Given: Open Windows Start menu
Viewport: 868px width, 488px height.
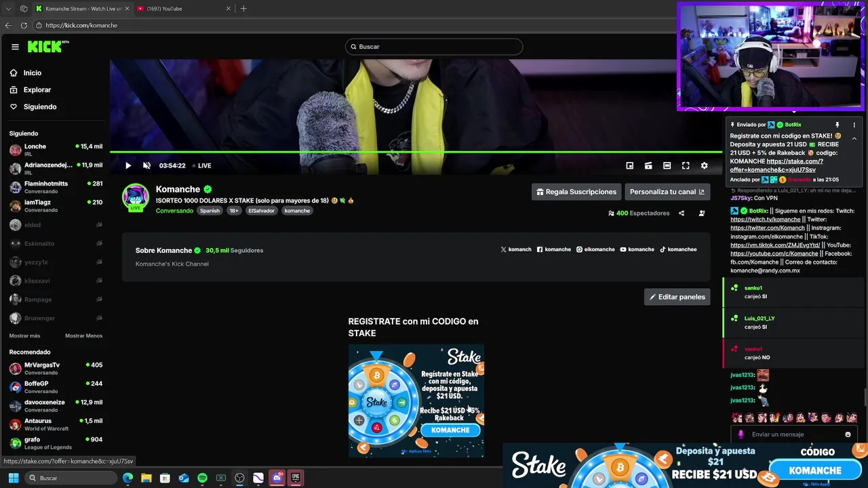Looking at the screenshot, I should 13,478.
